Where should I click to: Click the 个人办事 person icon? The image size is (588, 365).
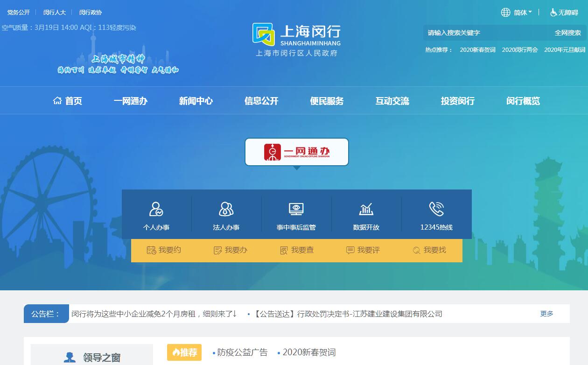click(x=156, y=209)
